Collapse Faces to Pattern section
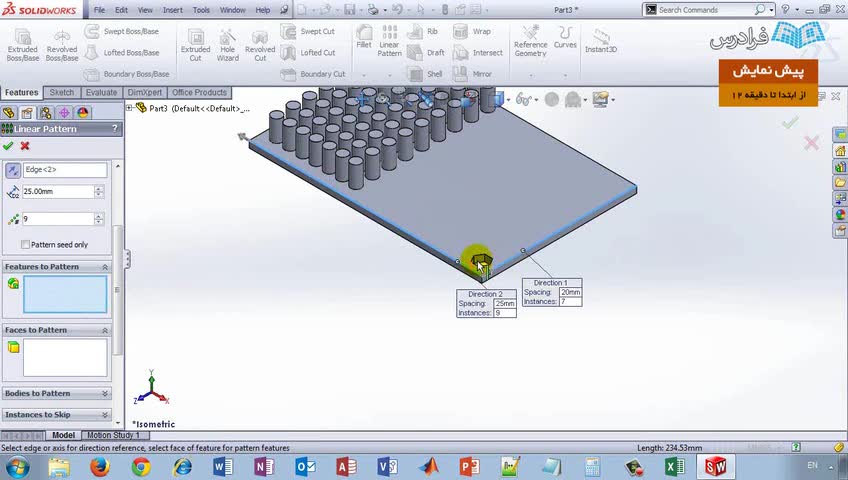 [105, 330]
